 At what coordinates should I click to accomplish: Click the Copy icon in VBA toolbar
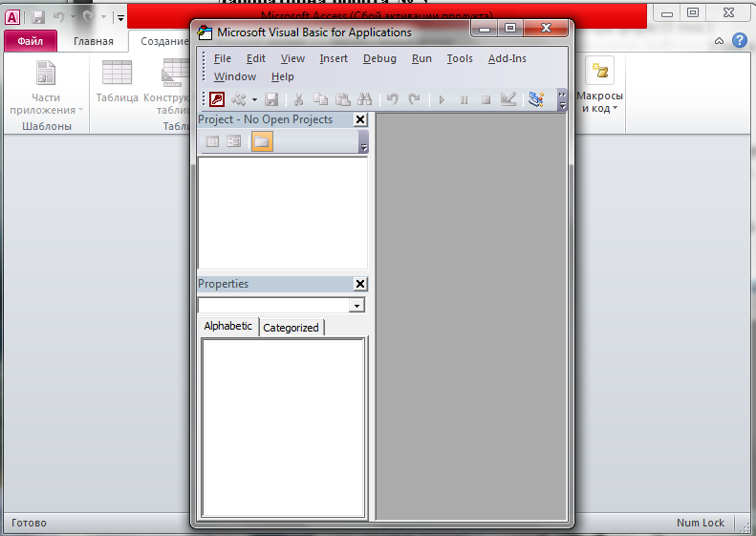(x=320, y=99)
